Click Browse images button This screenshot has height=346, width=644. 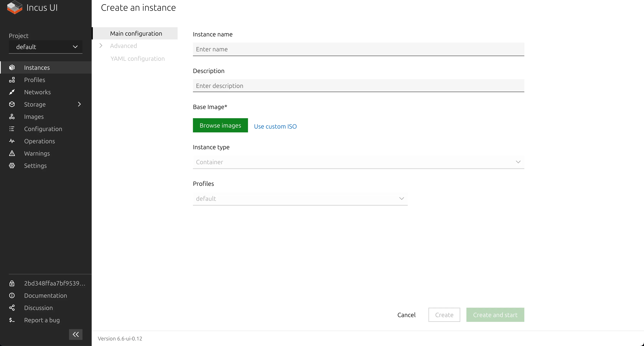pos(220,125)
